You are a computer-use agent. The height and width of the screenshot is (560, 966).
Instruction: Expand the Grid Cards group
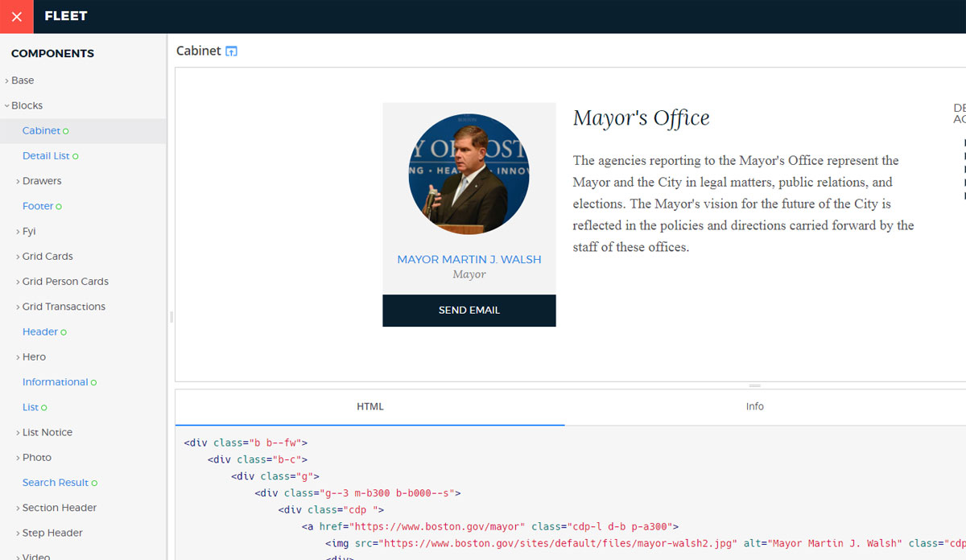point(47,257)
